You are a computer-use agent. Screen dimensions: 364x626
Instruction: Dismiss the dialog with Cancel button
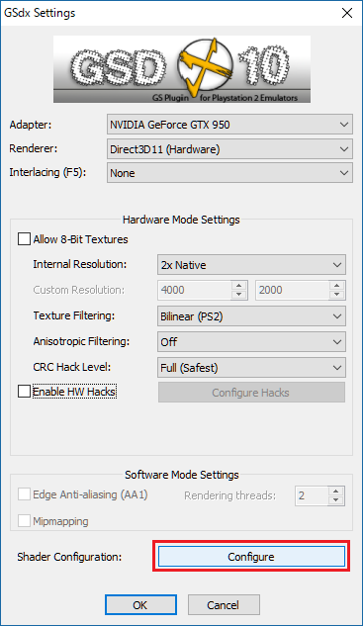tap(224, 605)
